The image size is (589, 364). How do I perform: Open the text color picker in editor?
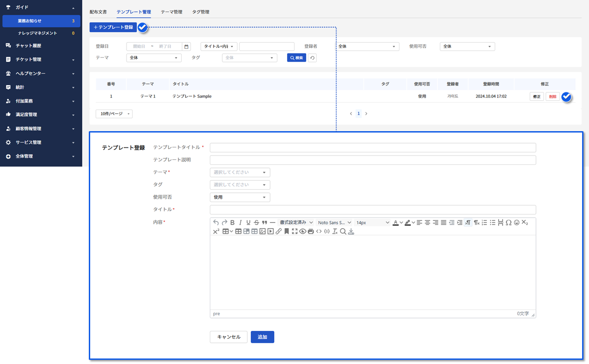coord(395,223)
